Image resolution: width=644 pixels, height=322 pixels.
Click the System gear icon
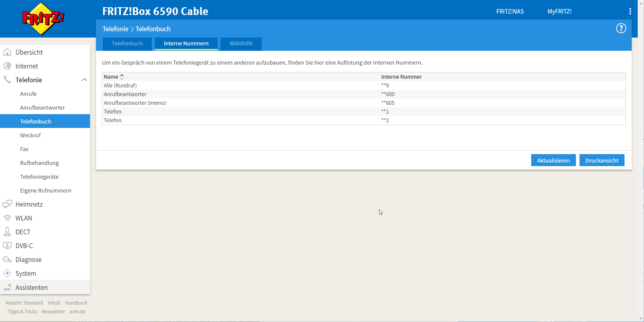tap(7, 273)
